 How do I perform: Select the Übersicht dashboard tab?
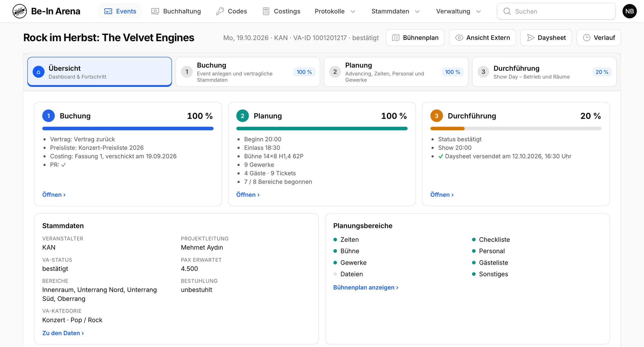pyautogui.click(x=100, y=72)
